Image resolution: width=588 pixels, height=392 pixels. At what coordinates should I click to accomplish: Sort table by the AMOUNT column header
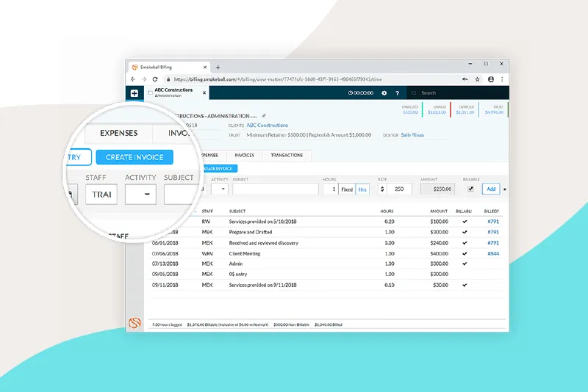click(439, 211)
